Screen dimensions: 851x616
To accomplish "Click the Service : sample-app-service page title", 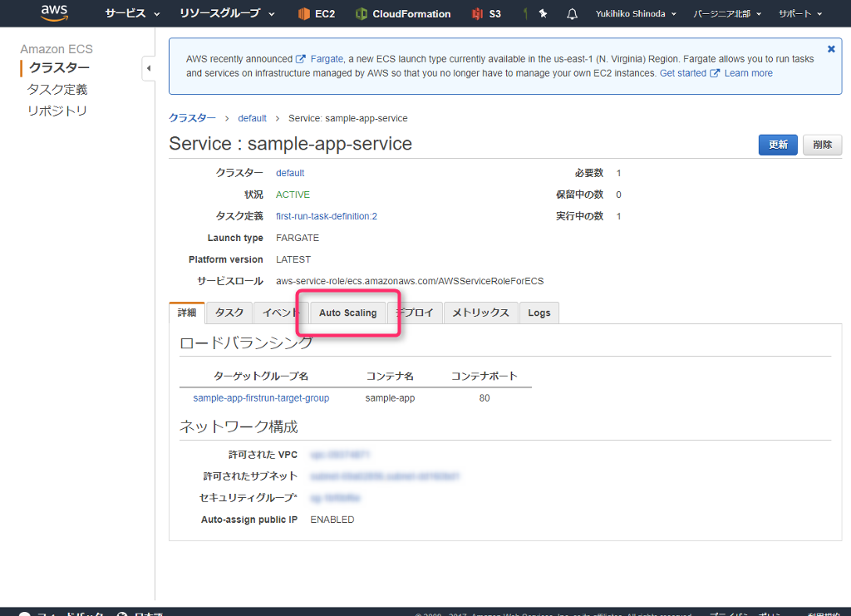I will tap(290, 144).
